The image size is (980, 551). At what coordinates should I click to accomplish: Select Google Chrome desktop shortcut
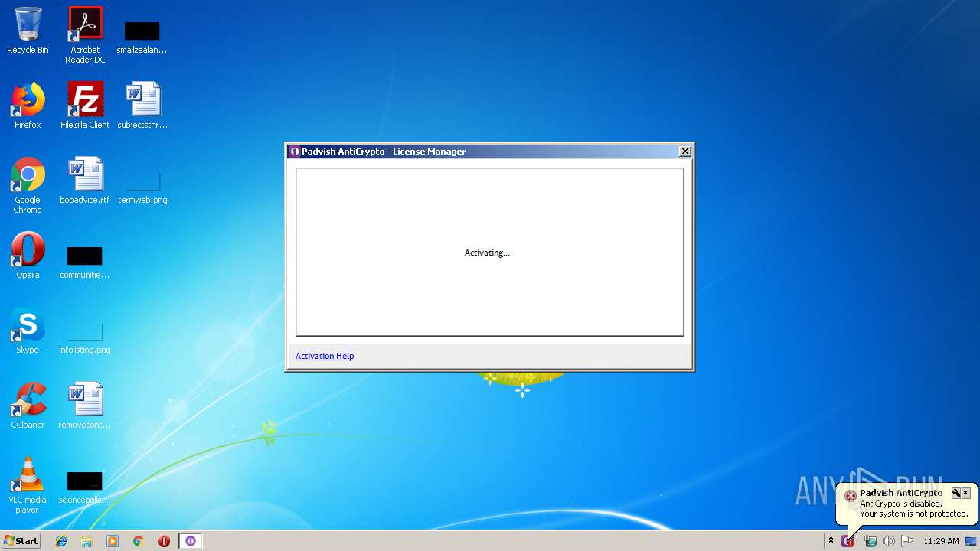(28, 185)
